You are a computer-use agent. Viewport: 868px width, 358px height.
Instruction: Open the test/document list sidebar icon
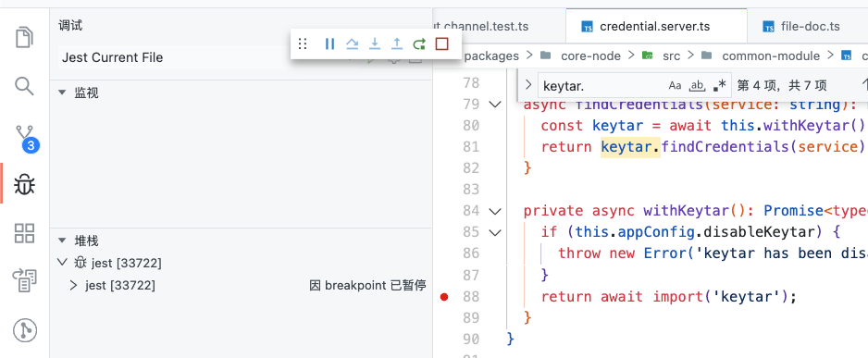24,281
